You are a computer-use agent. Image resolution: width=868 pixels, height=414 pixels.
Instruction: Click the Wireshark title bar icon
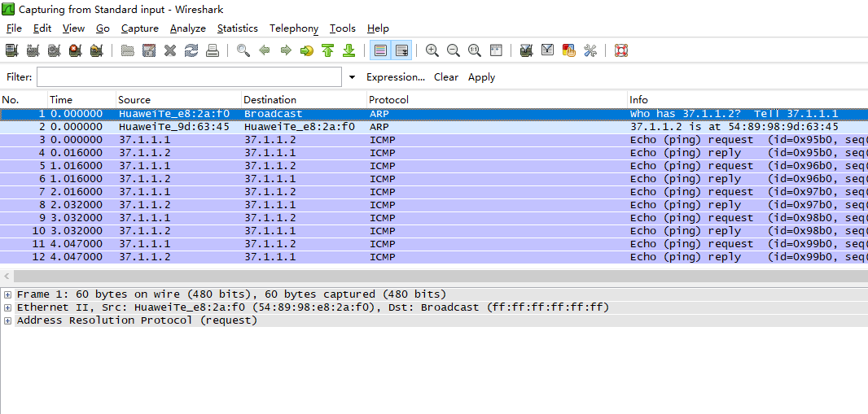click(x=8, y=9)
